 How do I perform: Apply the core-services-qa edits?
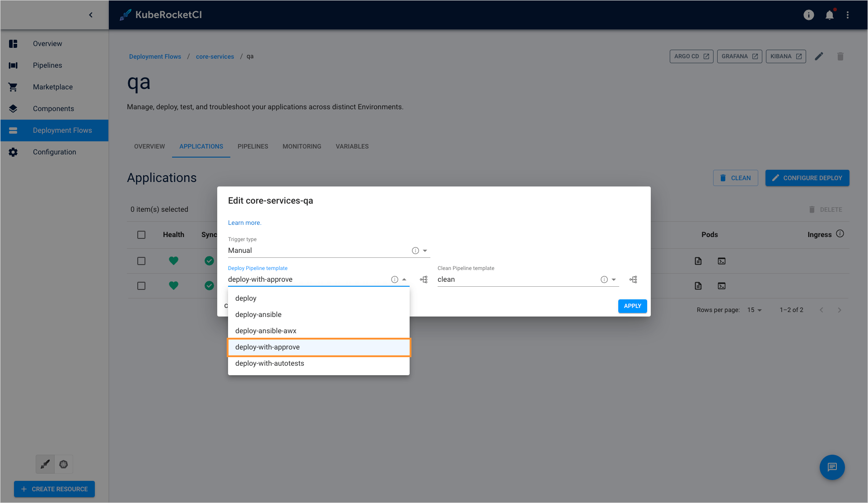[x=632, y=306]
